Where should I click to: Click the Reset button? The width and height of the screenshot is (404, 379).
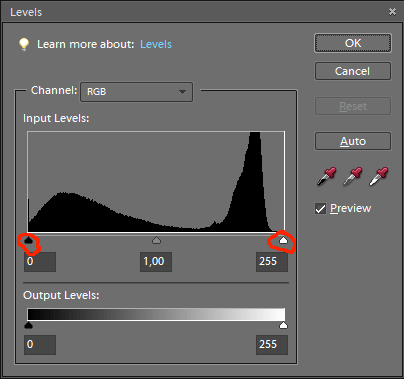coord(353,106)
